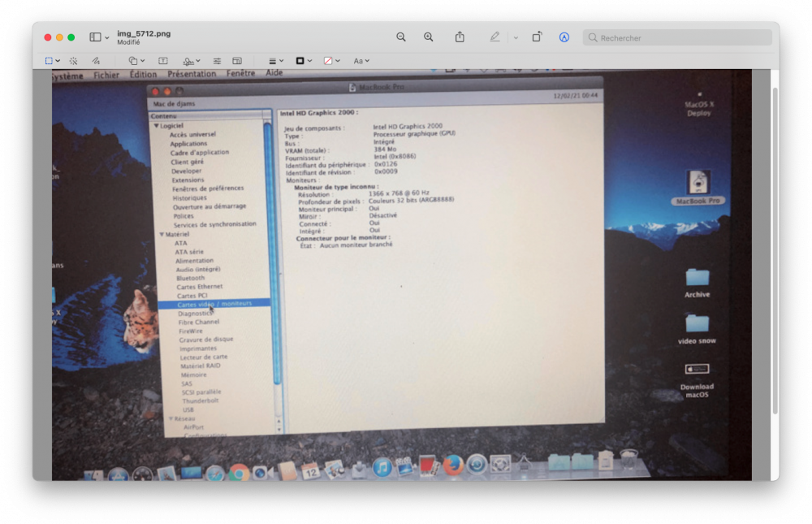
Task: Click Preview's vertical scrollbar on the right
Action: [x=775, y=251]
